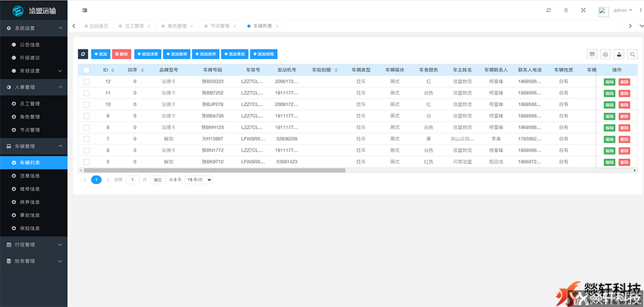Image resolution: width=644 pixels, height=307 pixels.
Task: Click the refresh icon in top header
Action: tap(549, 10)
